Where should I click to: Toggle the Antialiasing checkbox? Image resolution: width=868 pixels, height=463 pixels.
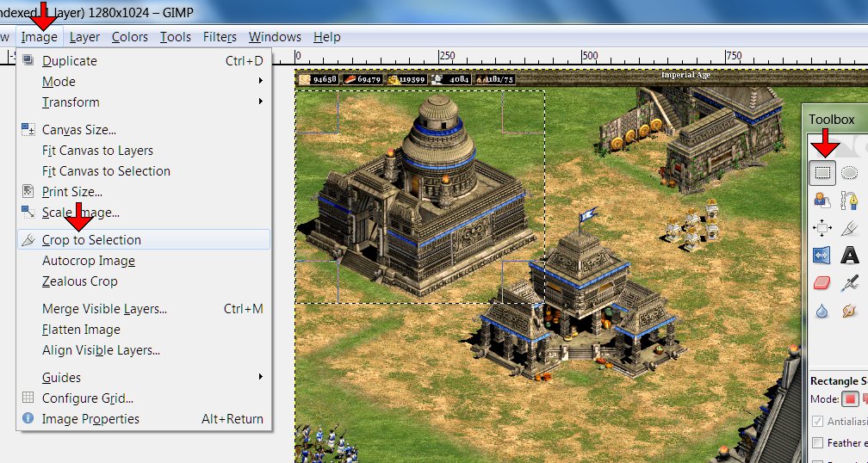tap(817, 421)
